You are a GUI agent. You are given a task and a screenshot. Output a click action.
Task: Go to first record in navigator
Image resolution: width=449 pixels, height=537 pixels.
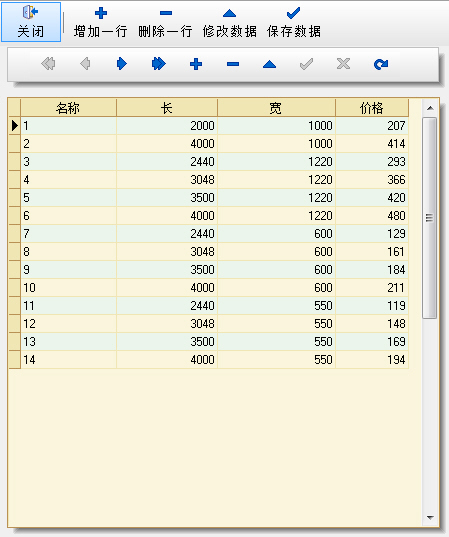pos(48,64)
